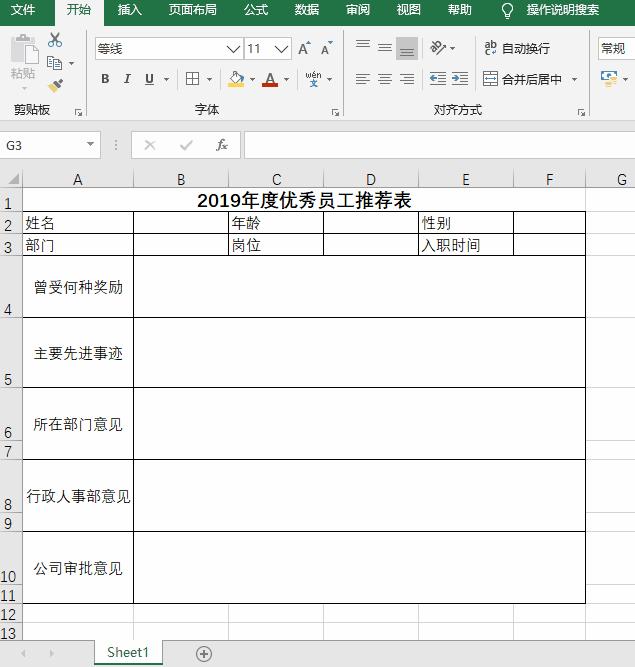Switch to 页面布局 tab
Viewport: 635px width, 667px height.
tap(192, 10)
